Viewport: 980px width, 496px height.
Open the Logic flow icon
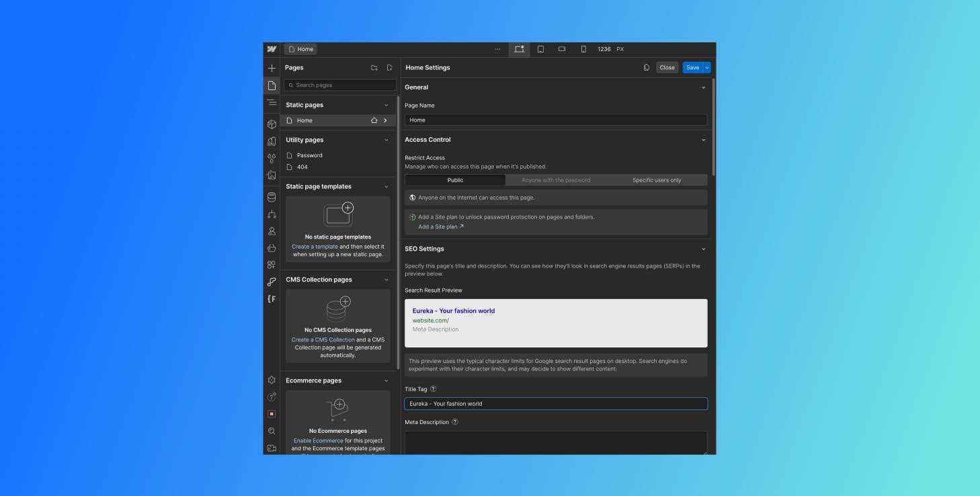pos(272,214)
